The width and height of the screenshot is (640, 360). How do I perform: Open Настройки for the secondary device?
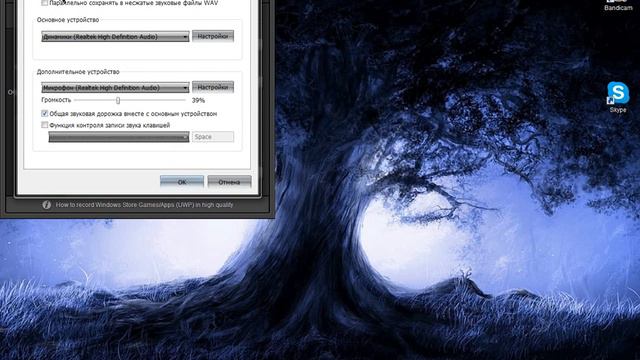pos(213,87)
